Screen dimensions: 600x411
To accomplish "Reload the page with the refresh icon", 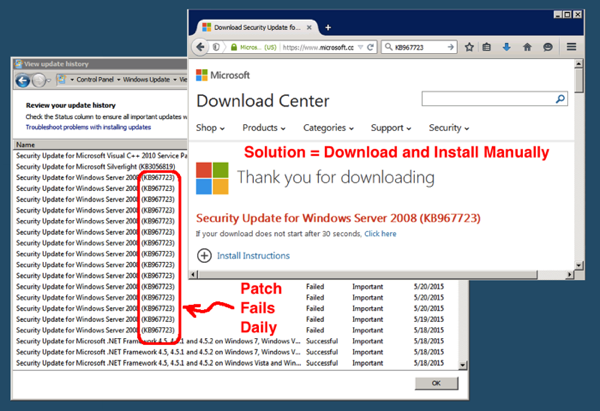I will 370,47.
